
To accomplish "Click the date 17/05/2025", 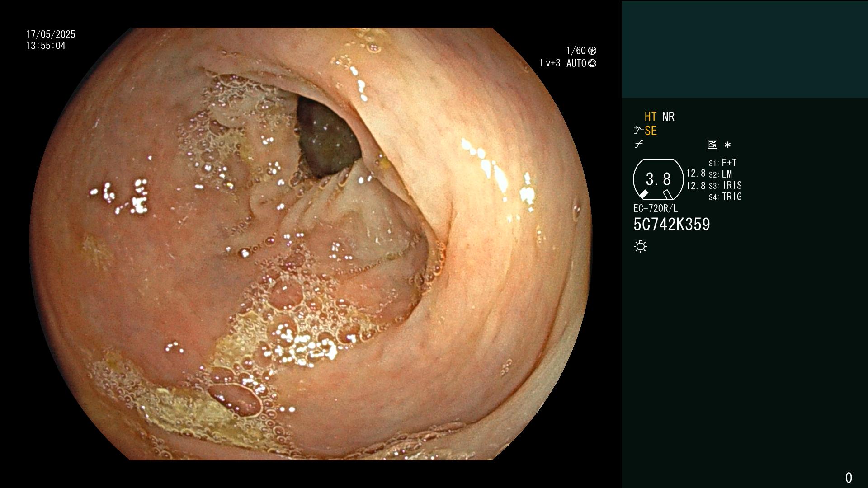I will click(x=51, y=35).
